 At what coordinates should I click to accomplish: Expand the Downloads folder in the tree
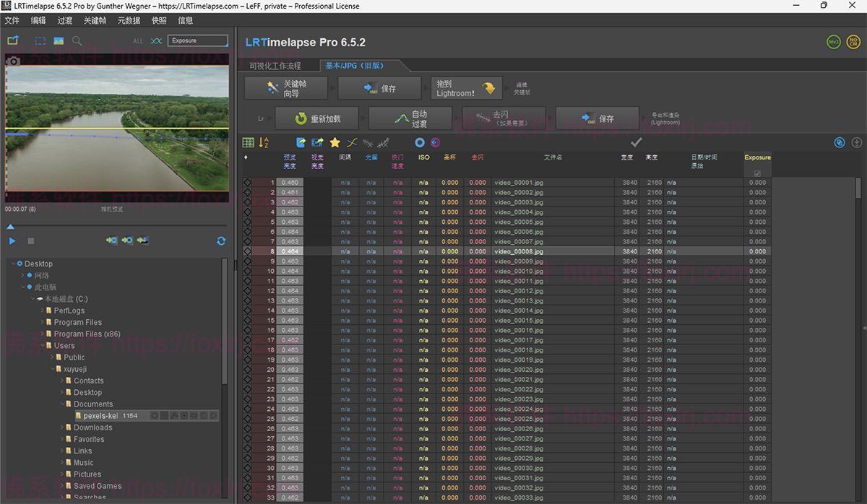point(62,427)
